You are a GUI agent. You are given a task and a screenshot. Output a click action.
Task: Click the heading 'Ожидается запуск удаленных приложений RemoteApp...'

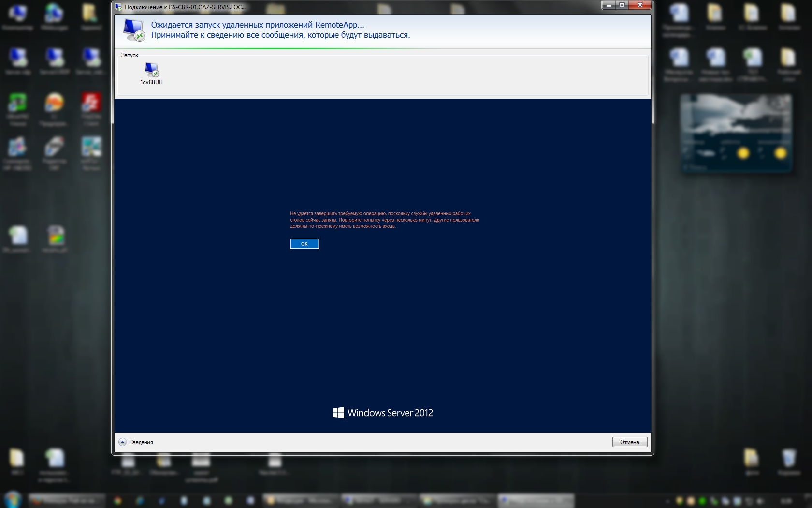(258, 25)
